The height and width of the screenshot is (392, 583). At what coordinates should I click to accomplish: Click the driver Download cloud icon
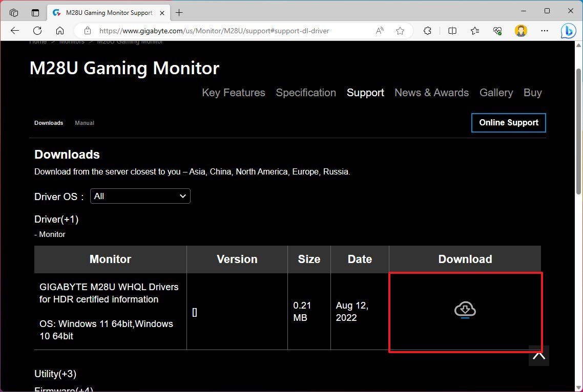tap(464, 310)
